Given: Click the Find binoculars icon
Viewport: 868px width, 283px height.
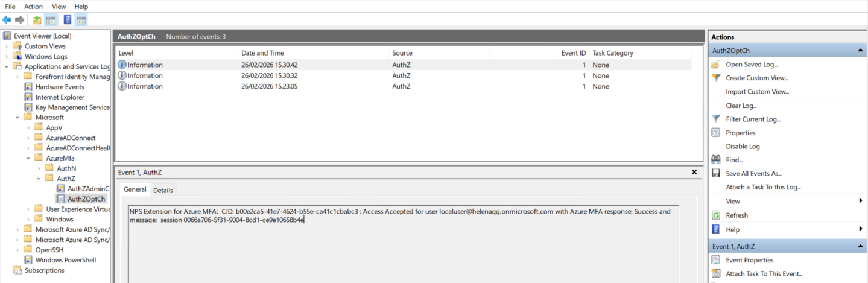Looking at the screenshot, I should coord(716,160).
